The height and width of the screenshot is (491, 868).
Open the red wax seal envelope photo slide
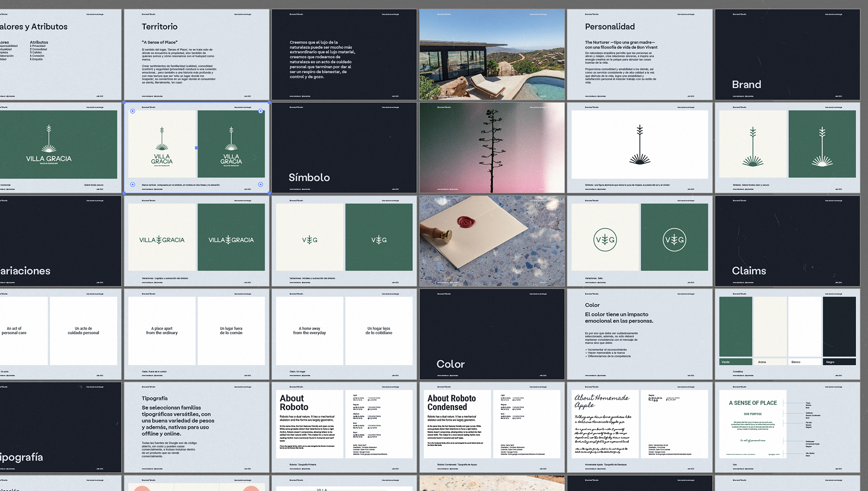(x=492, y=241)
